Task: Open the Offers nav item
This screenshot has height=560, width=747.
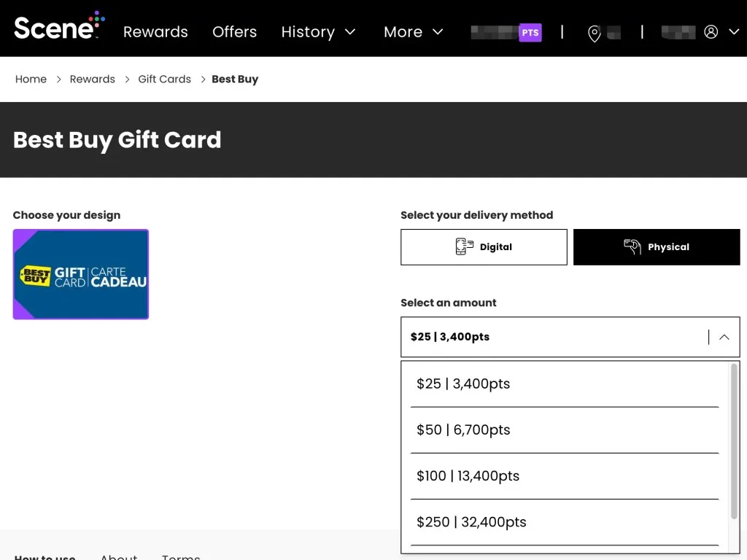Action: 234,32
